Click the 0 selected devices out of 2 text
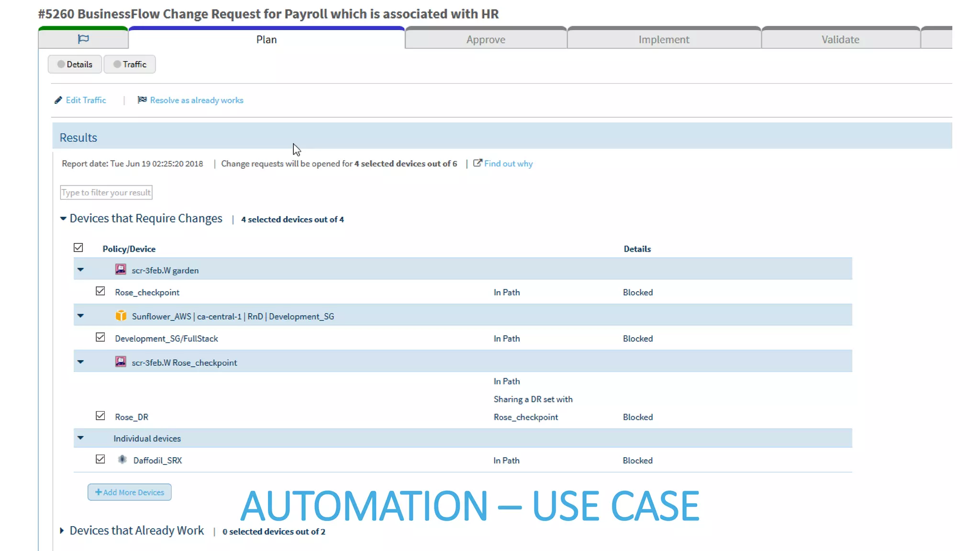980x551 pixels. pyautogui.click(x=274, y=531)
